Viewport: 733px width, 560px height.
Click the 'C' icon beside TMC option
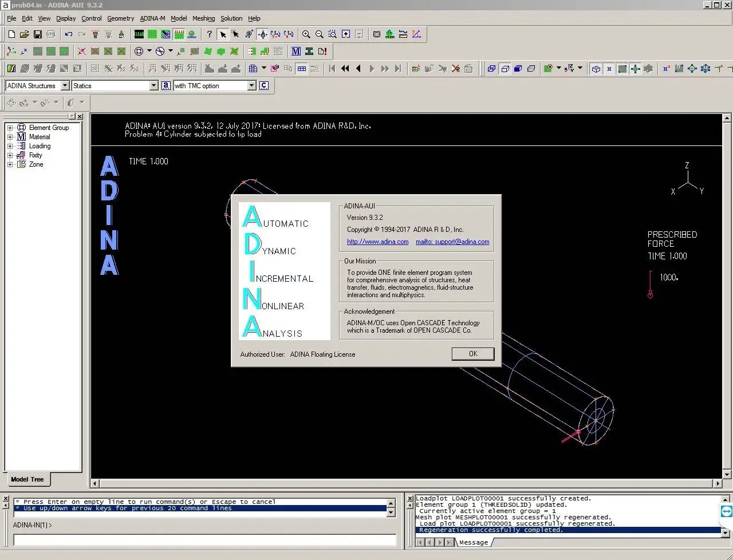tap(264, 85)
